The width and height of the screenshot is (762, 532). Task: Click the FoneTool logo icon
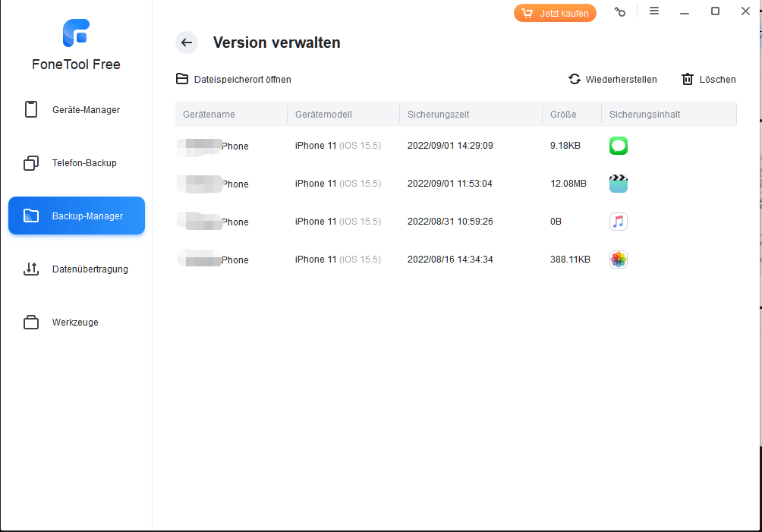coord(77,33)
